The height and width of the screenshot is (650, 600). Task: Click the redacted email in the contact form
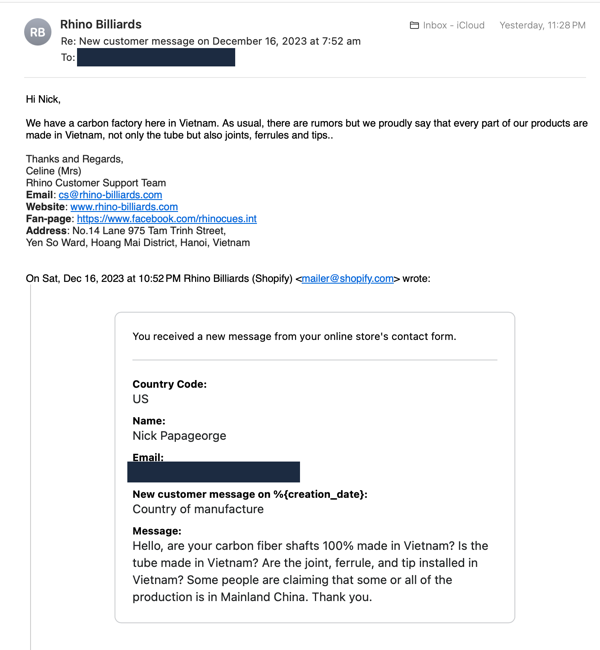point(214,472)
